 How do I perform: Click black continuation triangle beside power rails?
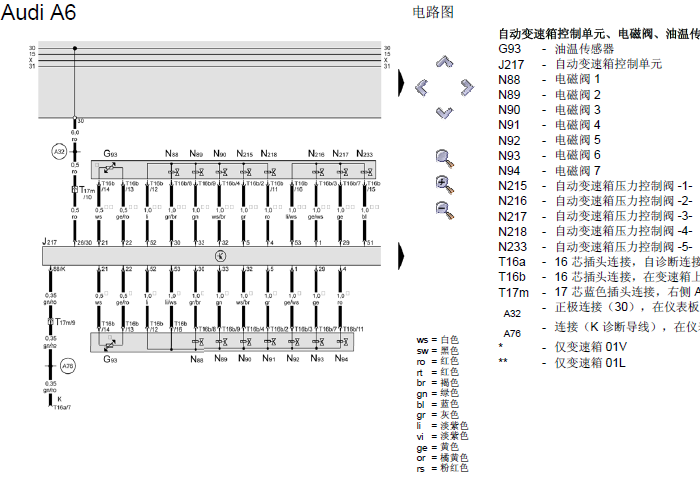click(401, 83)
